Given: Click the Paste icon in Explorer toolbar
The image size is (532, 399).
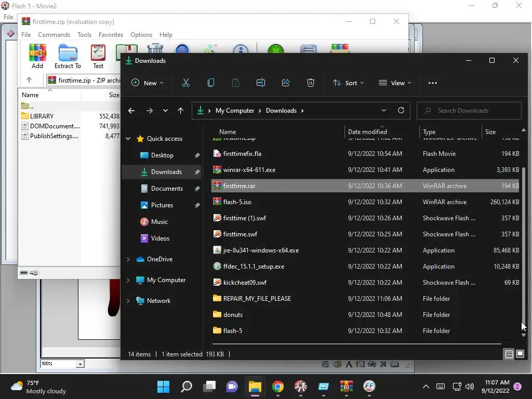Looking at the screenshot, I should coord(235,83).
